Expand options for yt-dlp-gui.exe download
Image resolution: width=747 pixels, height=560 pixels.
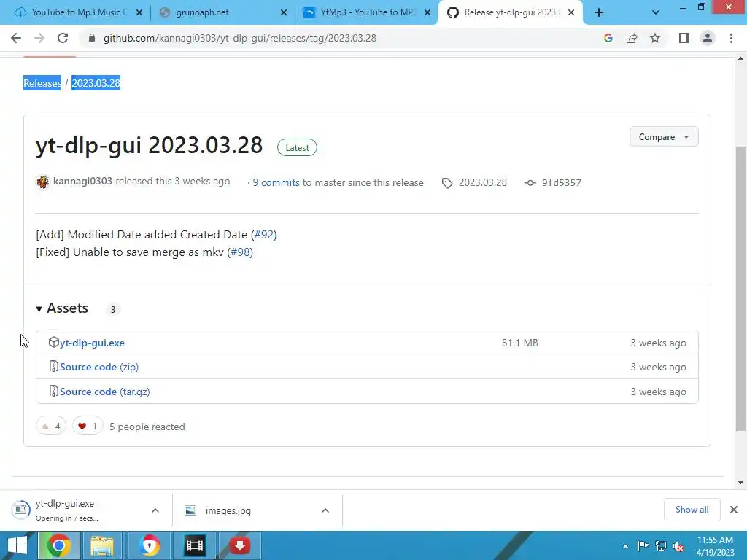[x=155, y=510]
